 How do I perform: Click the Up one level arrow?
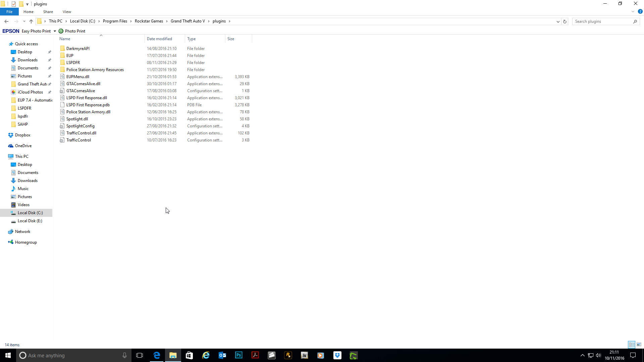pyautogui.click(x=31, y=21)
